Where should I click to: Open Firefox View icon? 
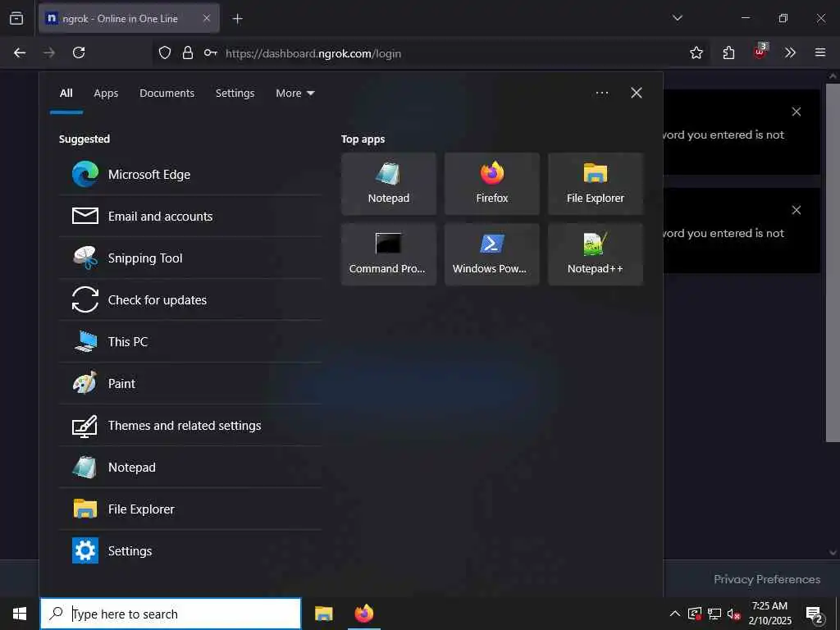tap(16, 18)
